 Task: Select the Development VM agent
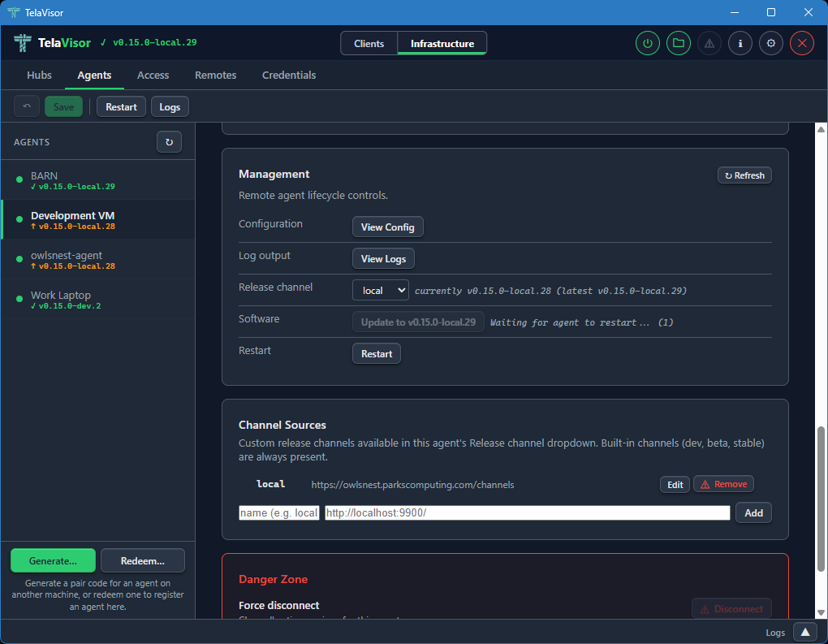(98, 220)
